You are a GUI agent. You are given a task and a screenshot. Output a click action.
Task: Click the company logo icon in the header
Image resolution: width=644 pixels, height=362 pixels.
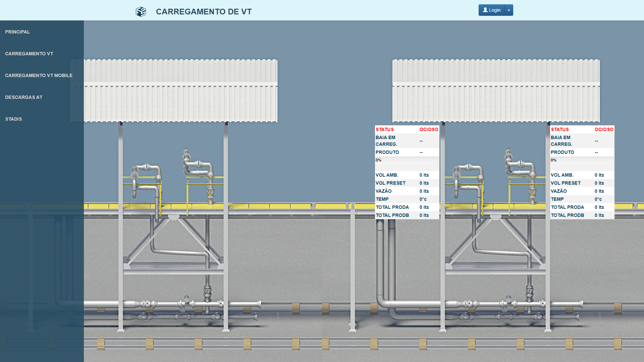click(141, 12)
